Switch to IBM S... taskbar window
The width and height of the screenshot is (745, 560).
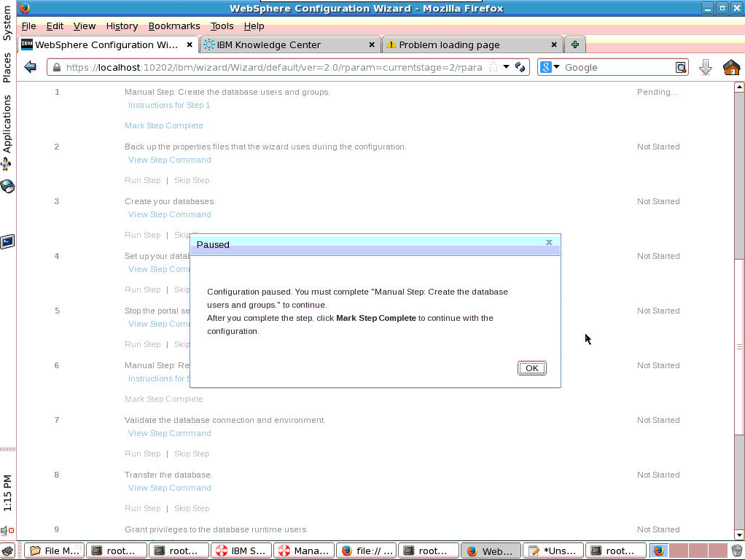(x=241, y=551)
